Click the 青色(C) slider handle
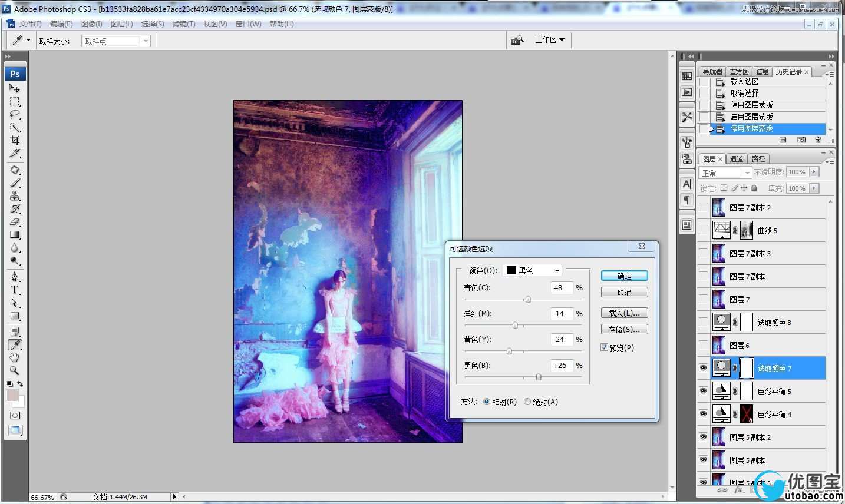The image size is (845, 504). (x=528, y=300)
